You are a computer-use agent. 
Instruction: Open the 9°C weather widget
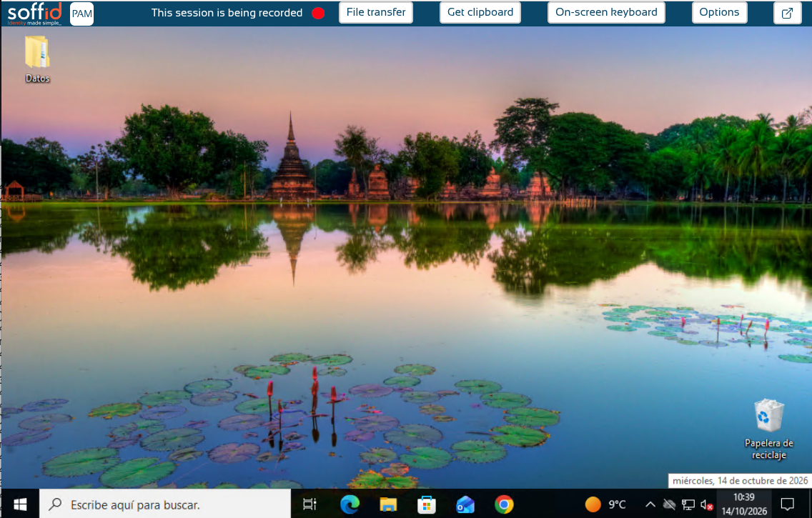coord(605,504)
